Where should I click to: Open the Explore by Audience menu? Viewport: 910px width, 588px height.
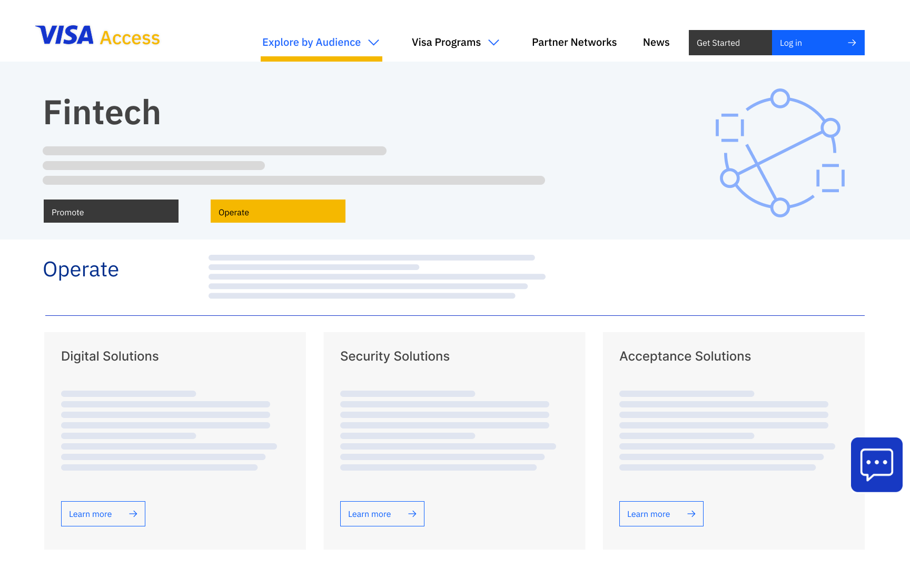tap(321, 42)
